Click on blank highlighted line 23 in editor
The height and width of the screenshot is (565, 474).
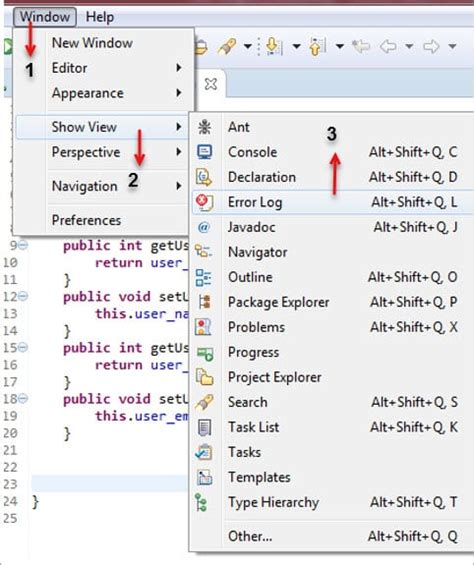[110, 484]
